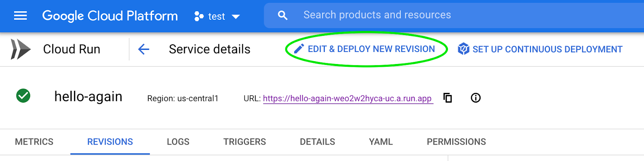
Task: Click the pencil edit icon
Action: (x=299, y=49)
